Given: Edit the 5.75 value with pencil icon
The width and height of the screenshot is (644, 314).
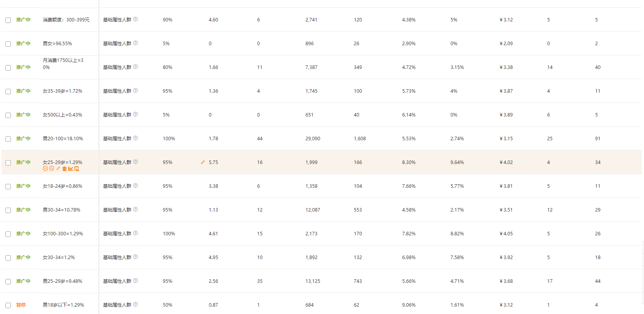Looking at the screenshot, I should point(203,162).
